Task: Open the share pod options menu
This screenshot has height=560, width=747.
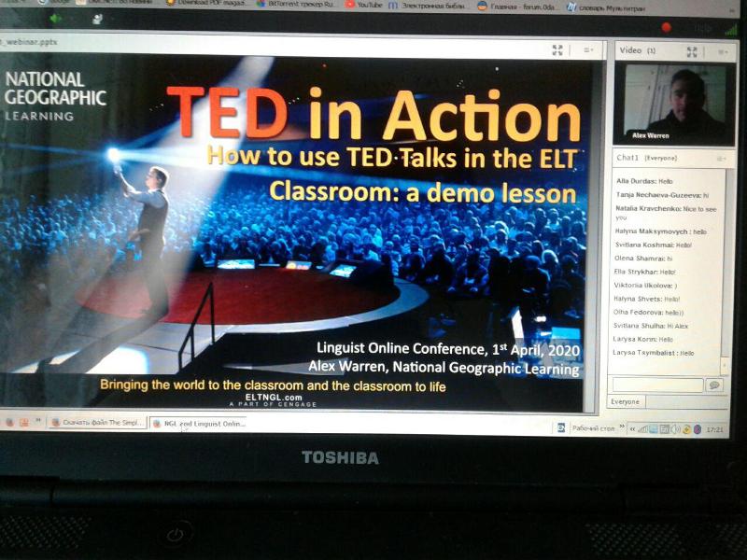Action: pos(589,50)
